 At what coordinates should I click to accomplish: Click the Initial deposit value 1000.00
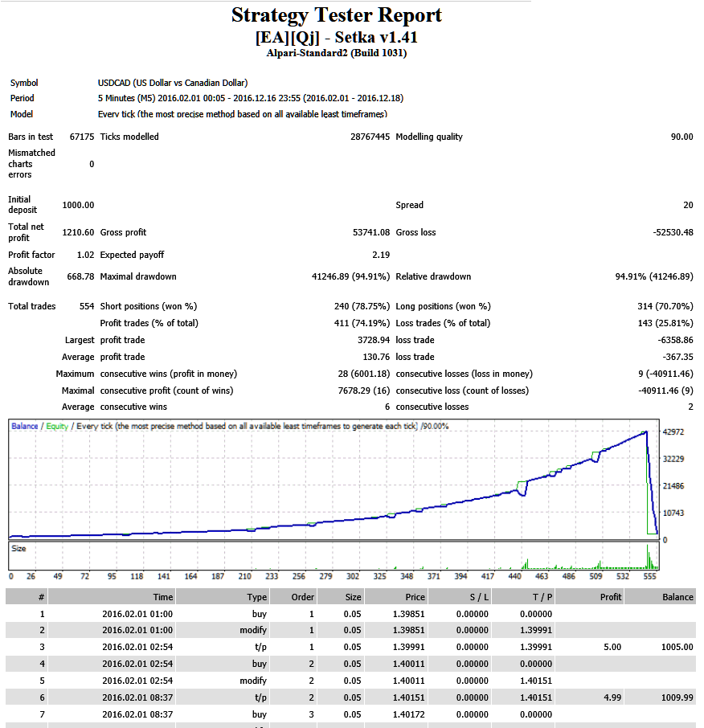click(x=78, y=205)
